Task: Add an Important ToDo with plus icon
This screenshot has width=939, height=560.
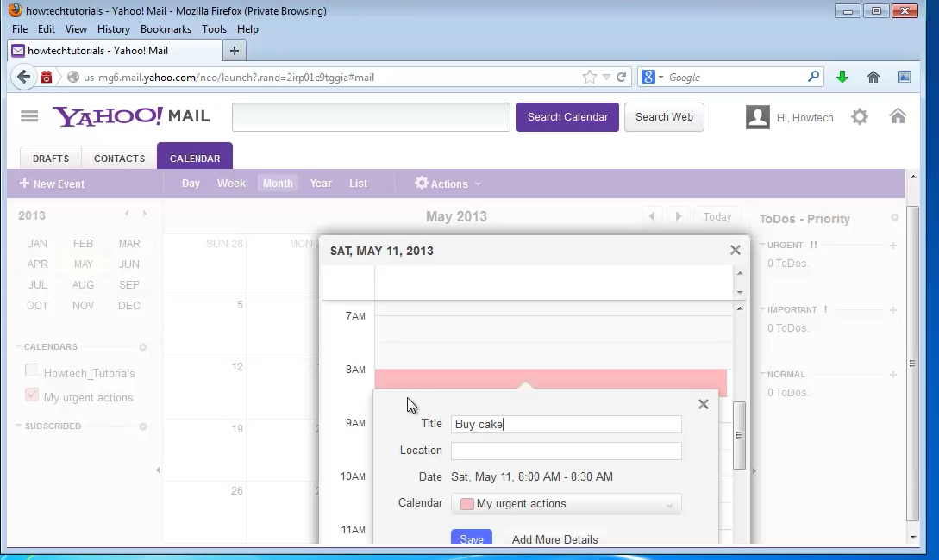Action: (x=893, y=310)
